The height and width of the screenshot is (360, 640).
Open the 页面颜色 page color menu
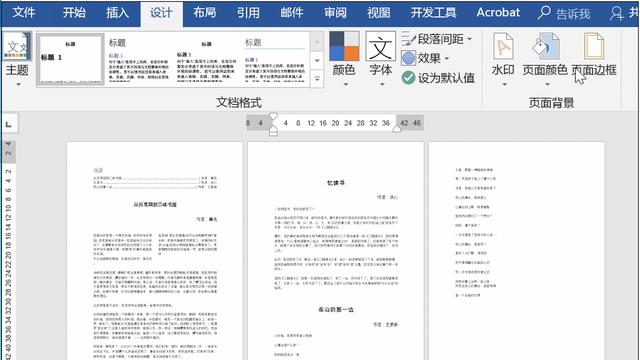545,59
